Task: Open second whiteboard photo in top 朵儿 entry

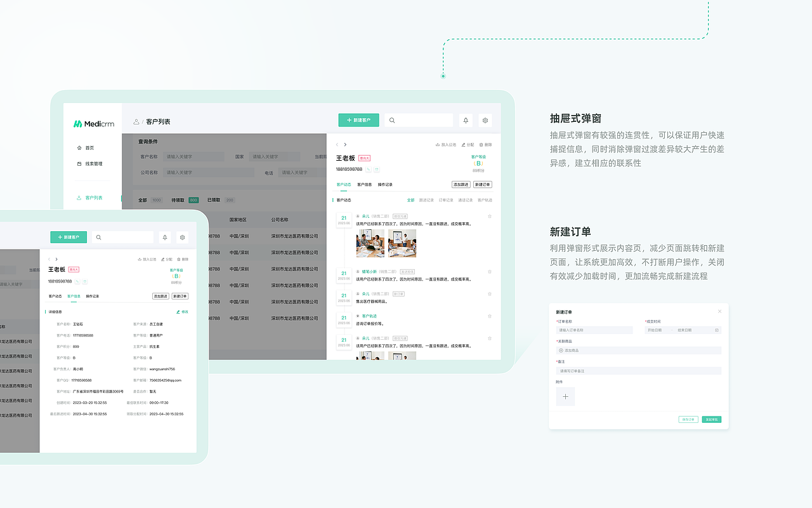Action: [x=402, y=243]
